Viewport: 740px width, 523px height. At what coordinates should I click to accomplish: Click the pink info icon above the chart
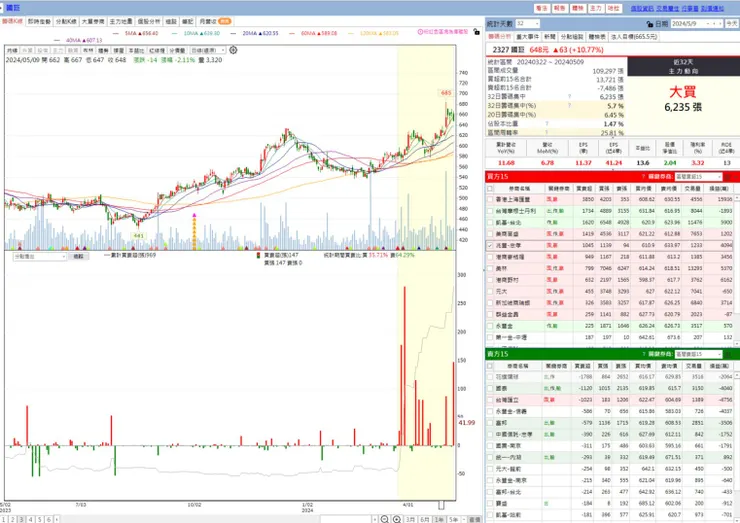(x=420, y=32)
